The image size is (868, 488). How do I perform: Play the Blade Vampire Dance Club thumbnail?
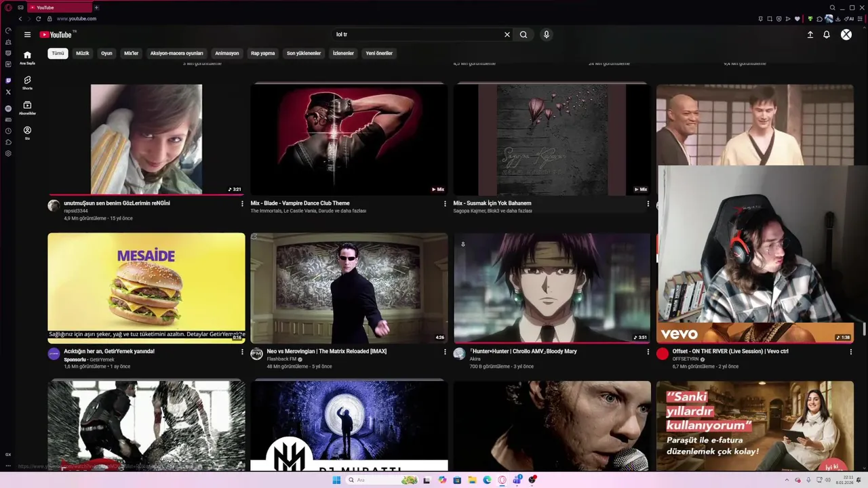[349, 140]
